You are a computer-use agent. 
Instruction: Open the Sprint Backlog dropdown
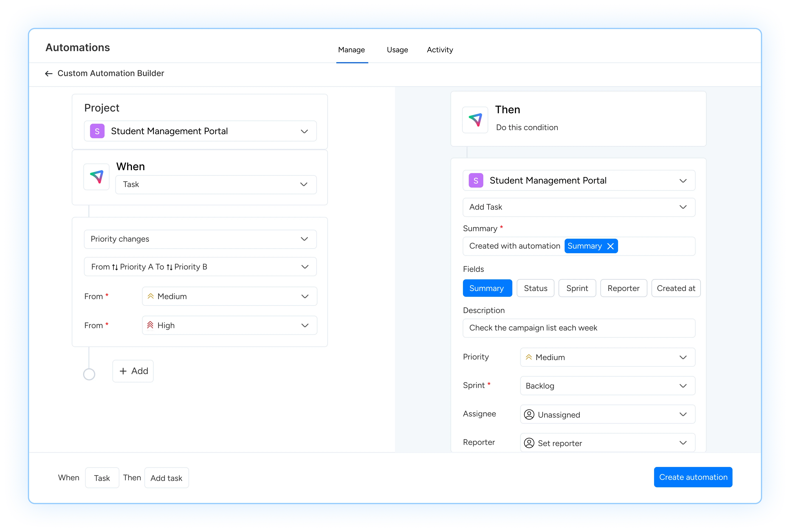(x=607, y=386)
